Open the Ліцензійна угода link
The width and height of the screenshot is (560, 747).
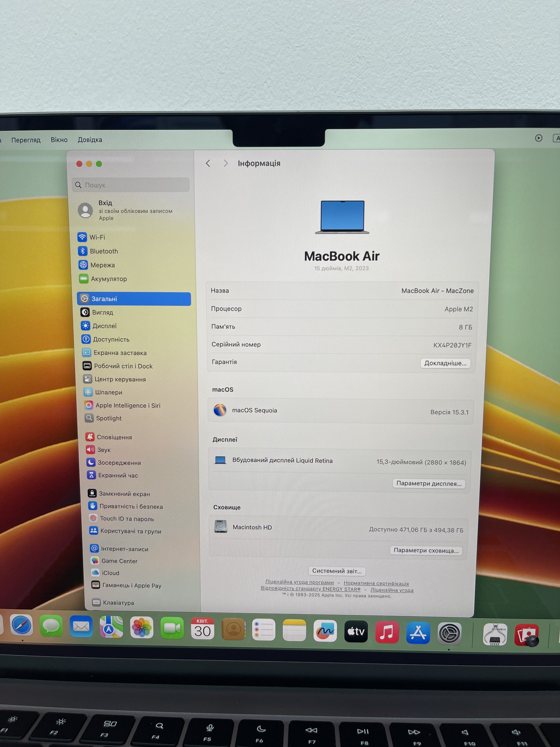392,590
